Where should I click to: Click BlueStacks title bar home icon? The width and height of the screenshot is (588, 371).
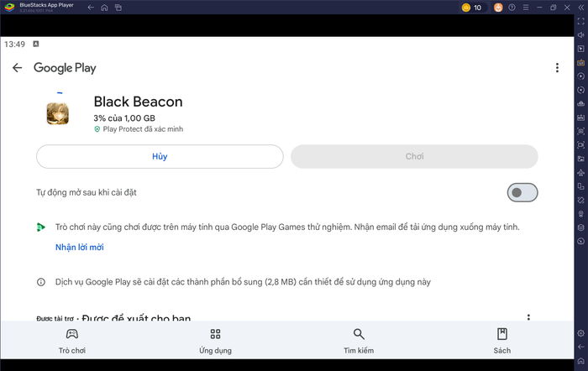pyautogui.click(x=104, y=7)
